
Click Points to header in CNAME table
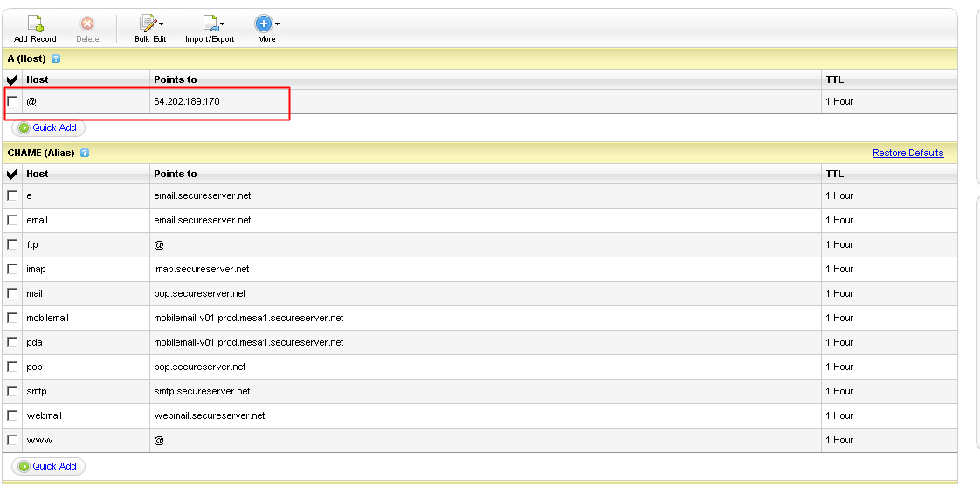pos(176,174)
